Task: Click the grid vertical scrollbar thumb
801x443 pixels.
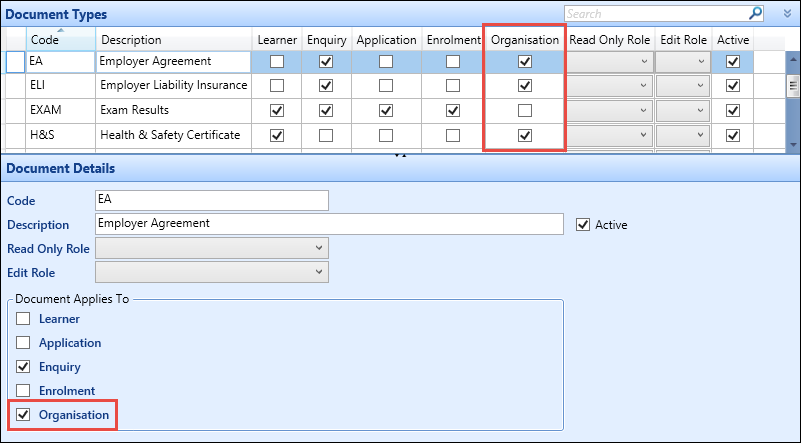Action: click(793, 85)
